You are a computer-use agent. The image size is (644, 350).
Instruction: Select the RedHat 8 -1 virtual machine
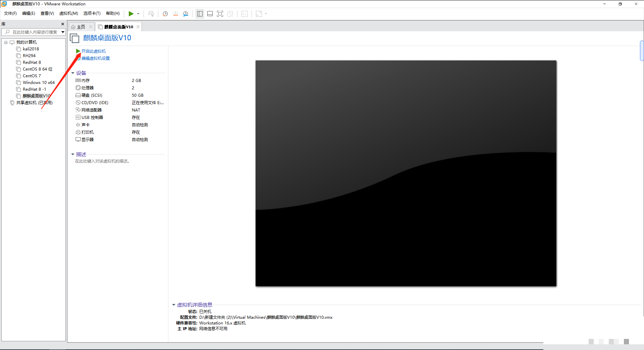(34, 89)
